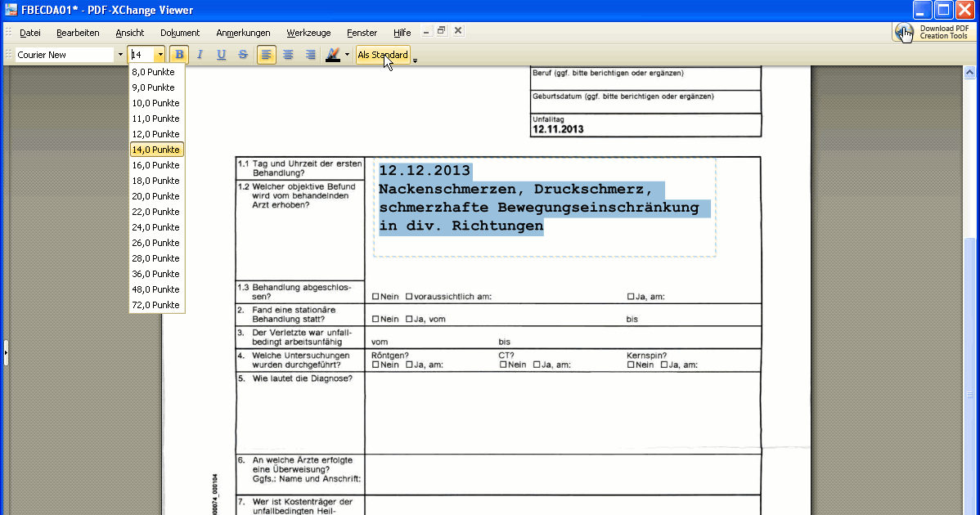The width and height of the screenshot is (980, 515).
Task: Check voraussichtlich am checkbox
Action: (409, 297)
